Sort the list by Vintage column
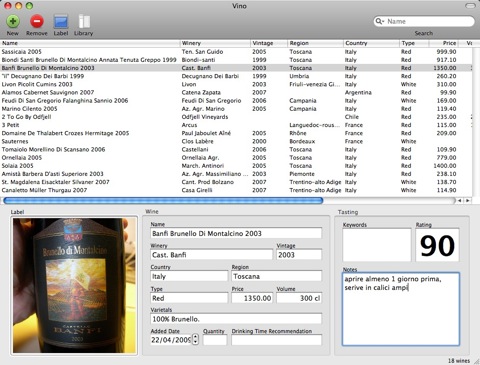480x365 pixels. click(269, 43)
